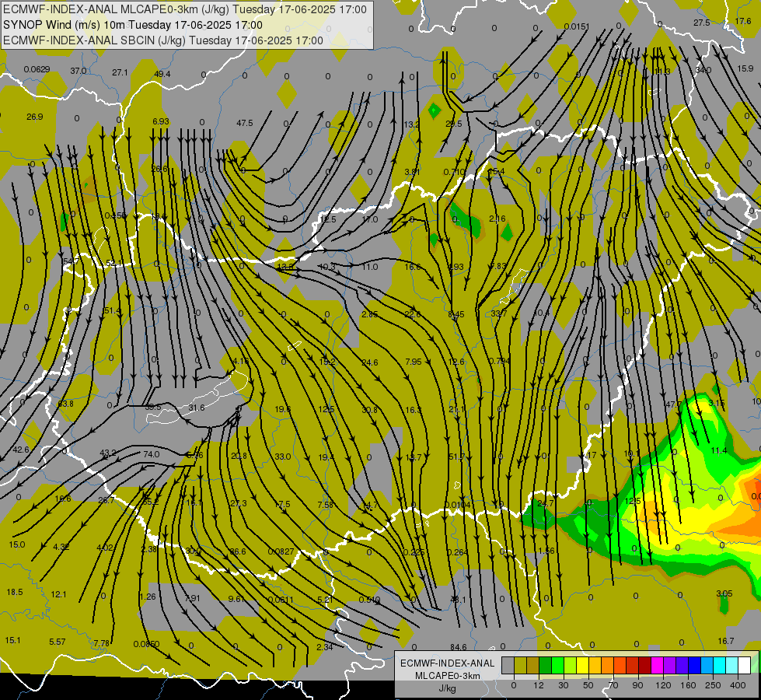Click the SBCIN header line
Viewport: 761px width, 700px height.
point(163,40)
